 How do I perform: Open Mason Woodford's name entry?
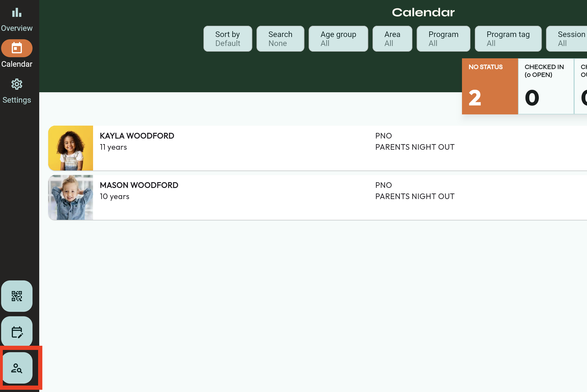tap(139, 185)
